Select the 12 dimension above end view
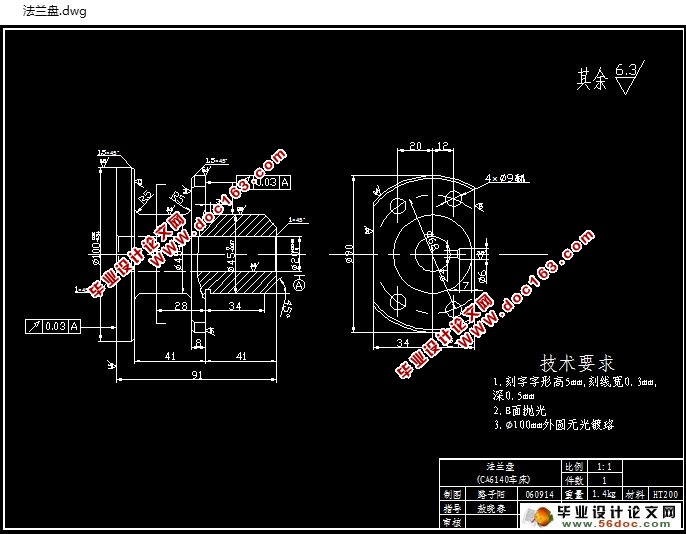Viewport: 686px width, 534px height. [x=443, y=145]
